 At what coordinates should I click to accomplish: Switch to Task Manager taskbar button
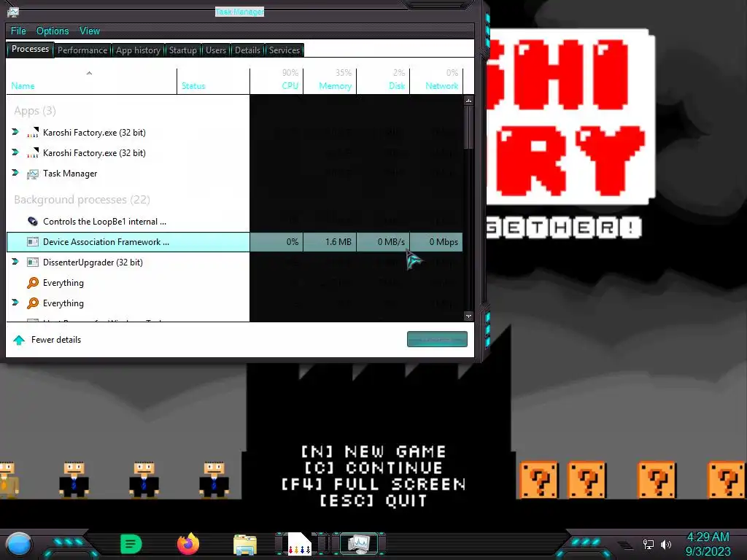tap(359, 544)
